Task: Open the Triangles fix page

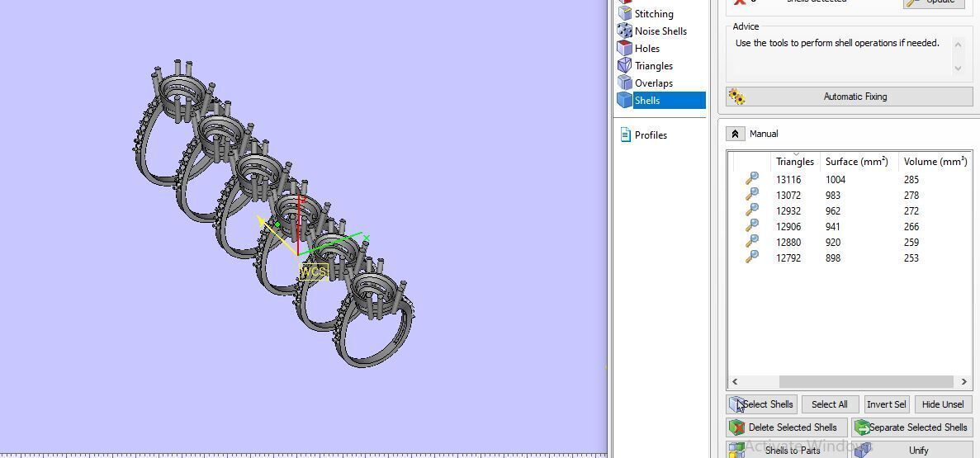Action: coord(654,66)
